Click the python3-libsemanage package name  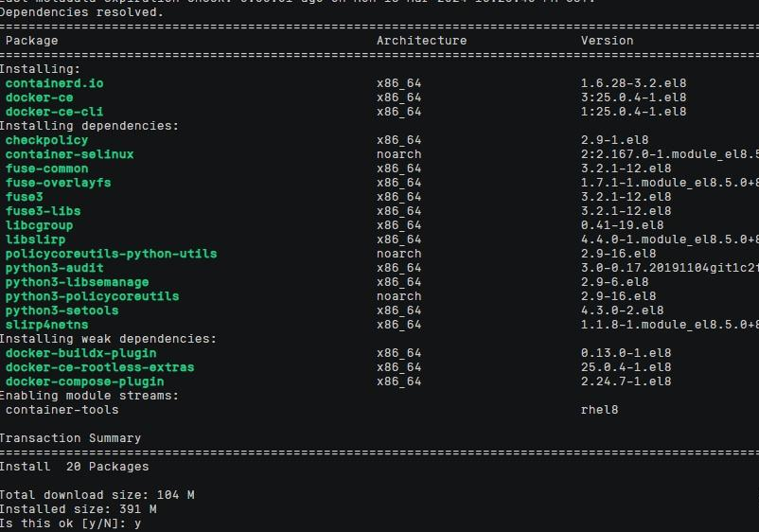click(77, 282)
